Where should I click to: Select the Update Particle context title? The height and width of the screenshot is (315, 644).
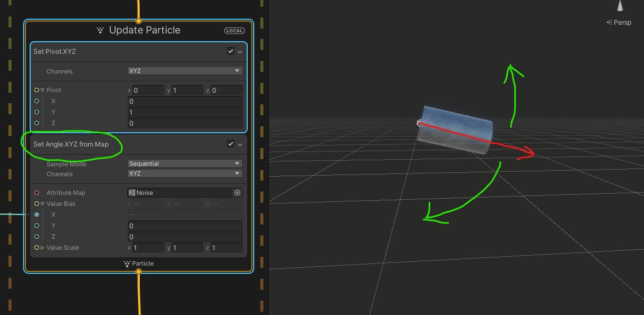[x=145, y=30]
